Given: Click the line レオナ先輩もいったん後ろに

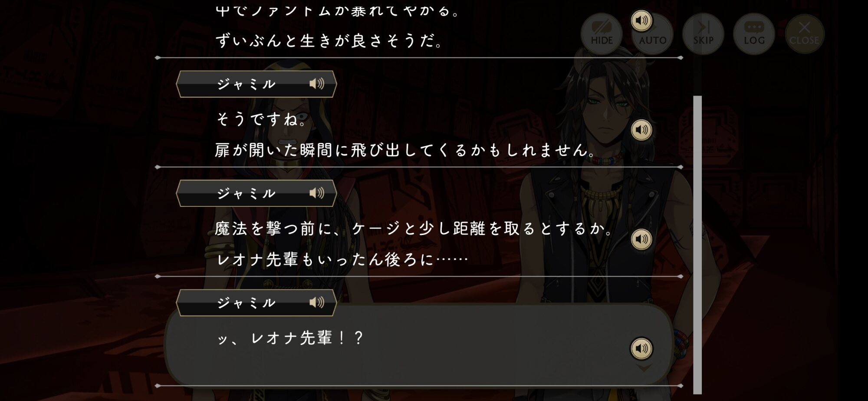Looking at the screenshot, I should [342, 260].
